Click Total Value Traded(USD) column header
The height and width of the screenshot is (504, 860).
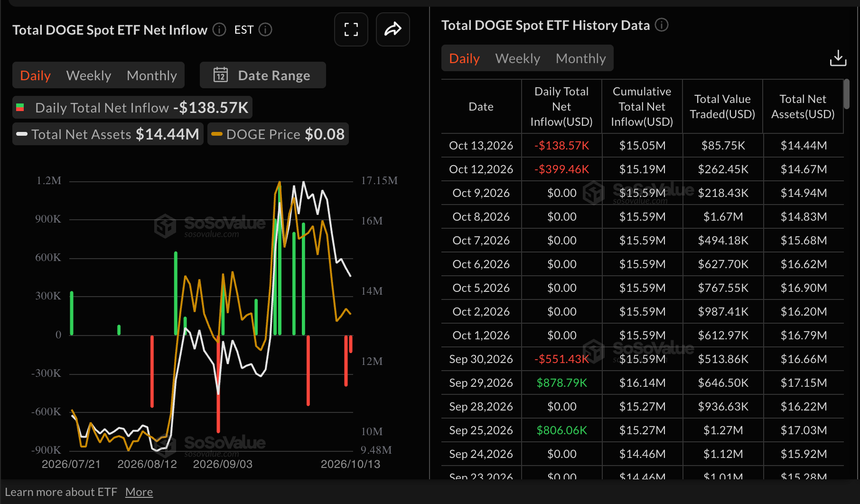click(x=722, y=107)
